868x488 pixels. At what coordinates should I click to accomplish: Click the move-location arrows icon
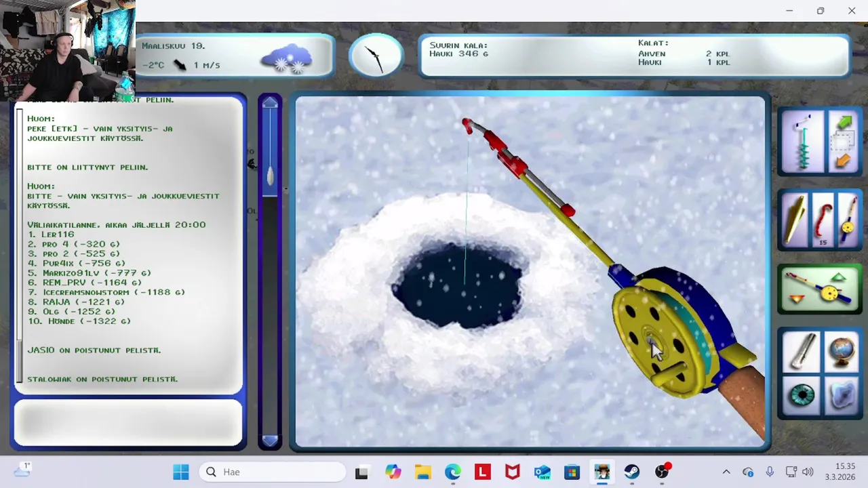pos(843,142)
